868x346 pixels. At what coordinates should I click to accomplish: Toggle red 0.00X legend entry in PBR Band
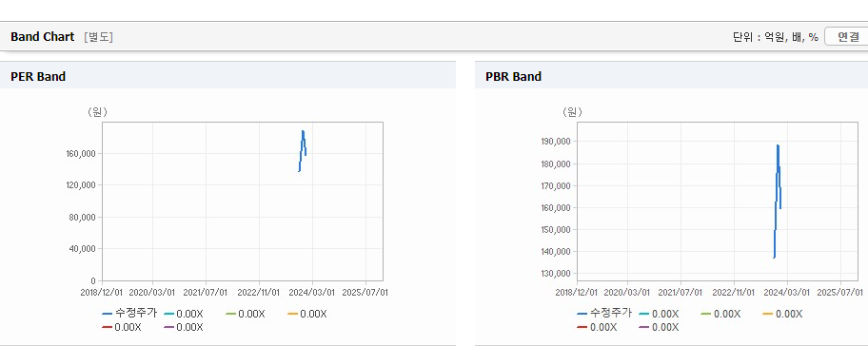[598, 327]
